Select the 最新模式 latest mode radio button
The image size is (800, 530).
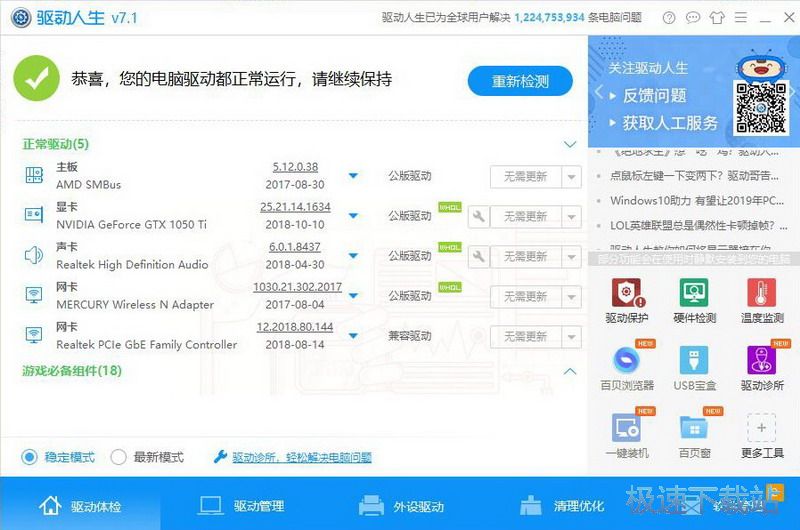point(118,457)
